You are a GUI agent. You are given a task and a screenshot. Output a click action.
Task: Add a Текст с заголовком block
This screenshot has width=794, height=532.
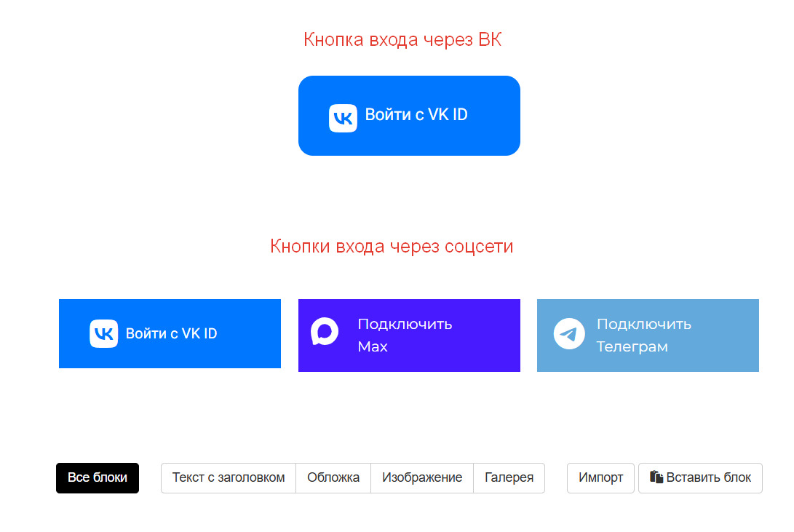tap(229, 478)
